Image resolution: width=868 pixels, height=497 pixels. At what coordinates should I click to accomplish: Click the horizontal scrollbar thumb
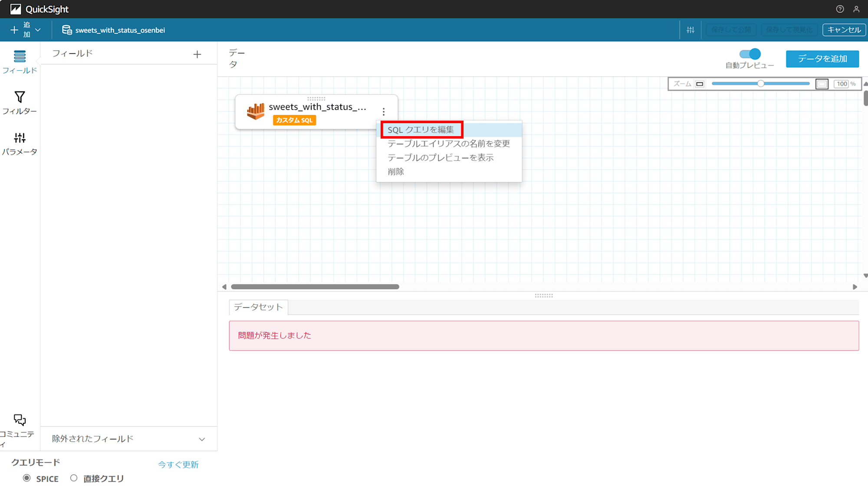pos(315,287)
